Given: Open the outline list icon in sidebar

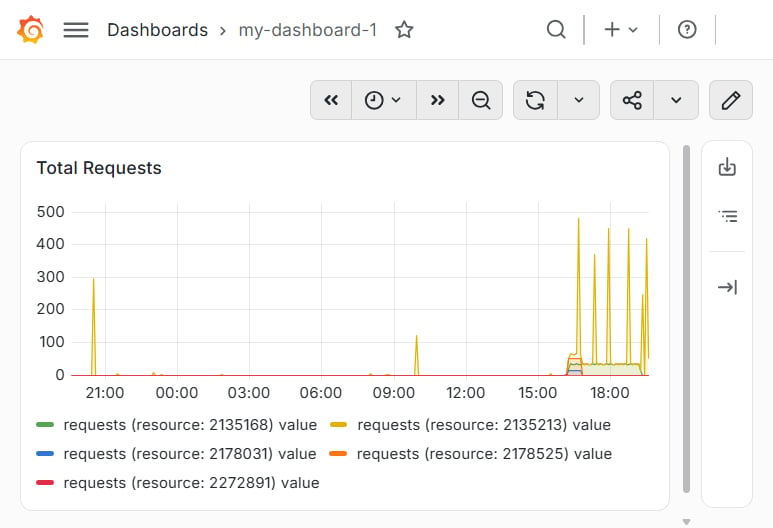Looking at the screenshot, I should (728, 216).
